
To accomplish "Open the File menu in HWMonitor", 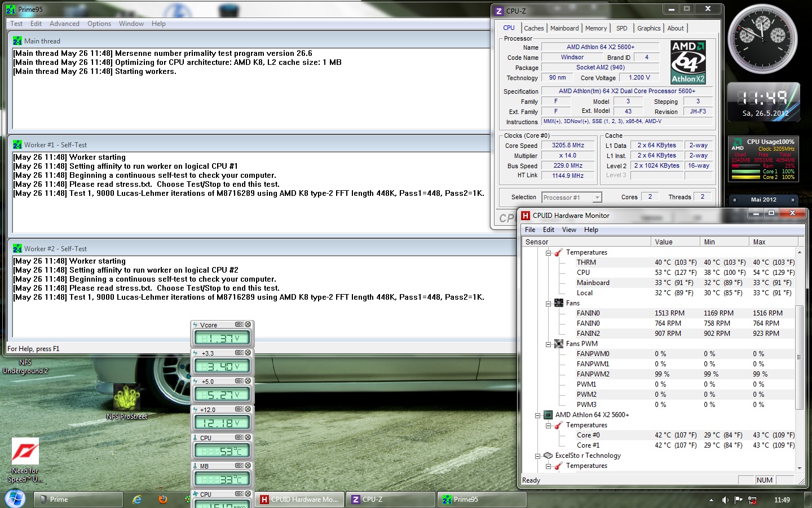I will pos(530,230).
